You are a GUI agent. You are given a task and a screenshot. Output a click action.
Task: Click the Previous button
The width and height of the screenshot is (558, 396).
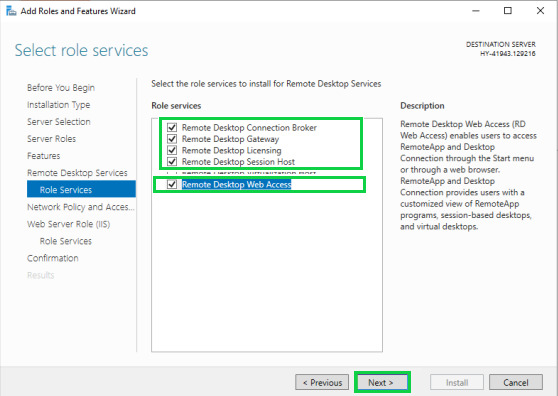point(322,382)
